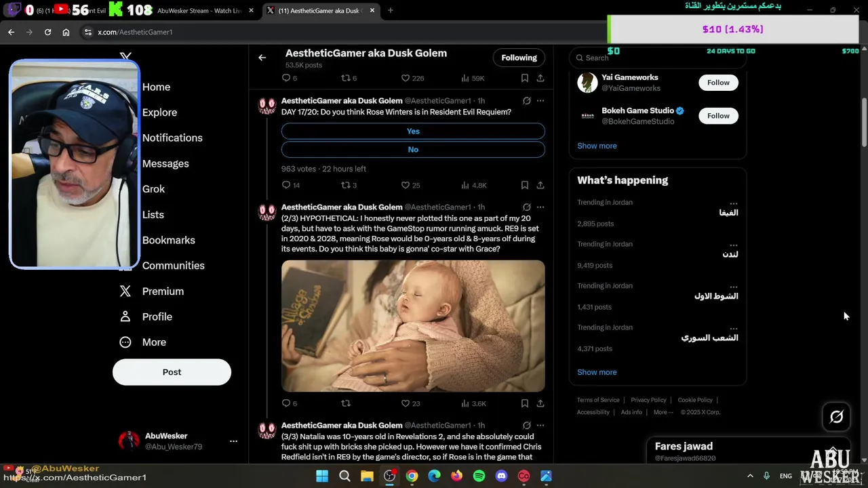Switch to AbuWesker Stream browser tab
The image size is (868, 488).
[198, 10]
